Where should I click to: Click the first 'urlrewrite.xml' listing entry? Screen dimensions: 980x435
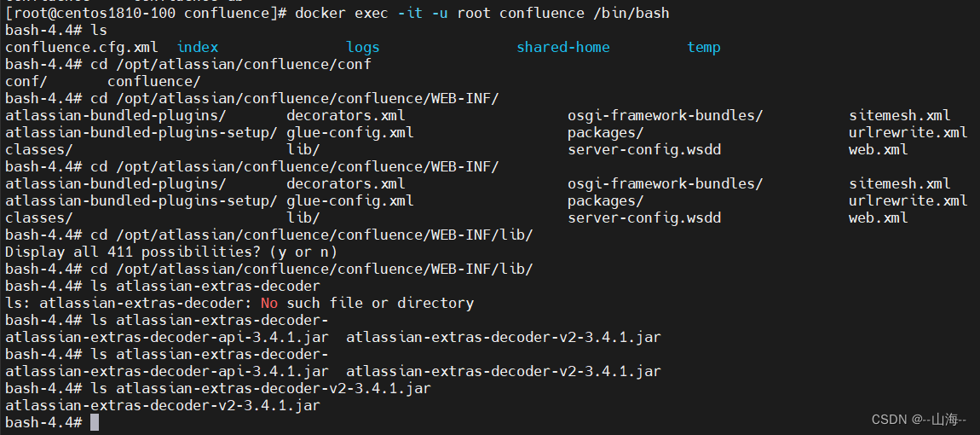click(908, 133)
